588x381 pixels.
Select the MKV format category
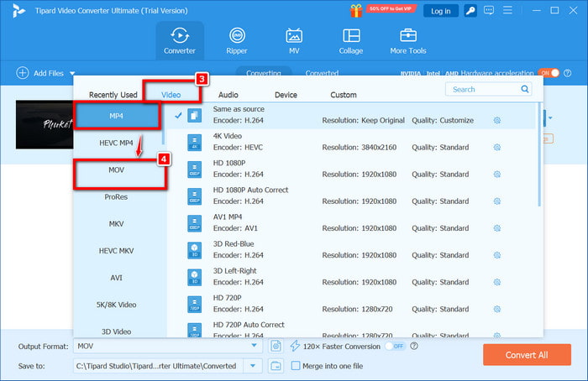117,224
